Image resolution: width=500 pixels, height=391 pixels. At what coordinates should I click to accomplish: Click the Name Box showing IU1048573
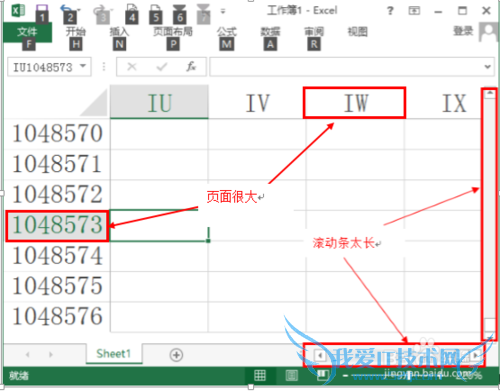[43, 67]
